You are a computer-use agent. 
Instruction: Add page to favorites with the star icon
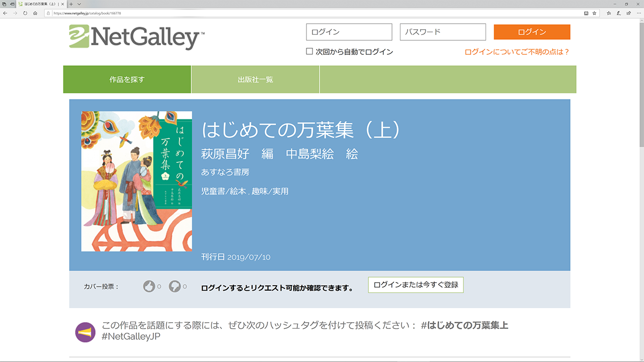[594, 13]
